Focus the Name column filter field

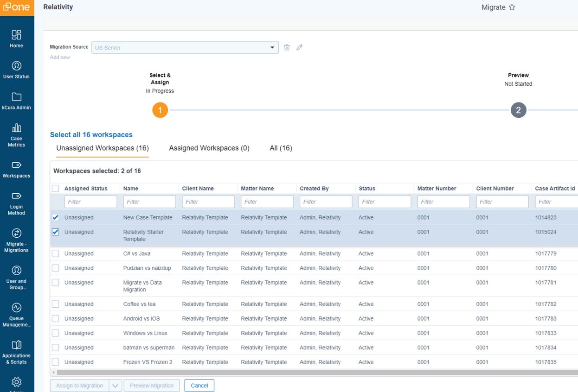(x=149, y=202)
